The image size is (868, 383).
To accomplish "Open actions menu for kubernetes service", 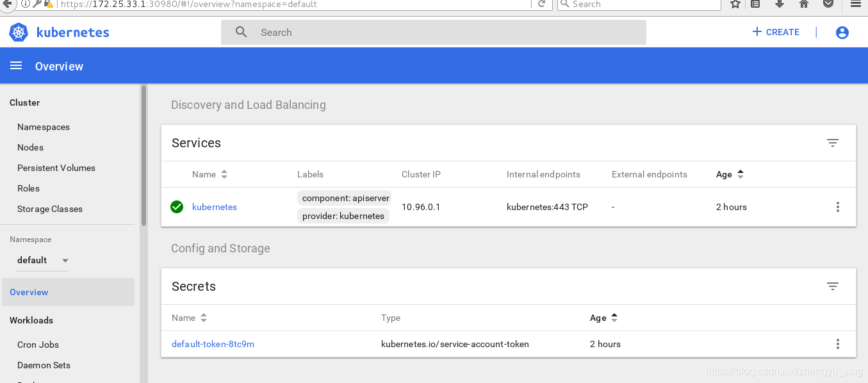I will [838, 207].
